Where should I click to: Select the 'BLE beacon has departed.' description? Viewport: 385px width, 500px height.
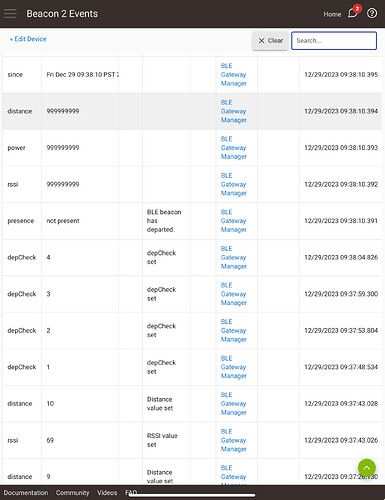[x=164, y=221]
